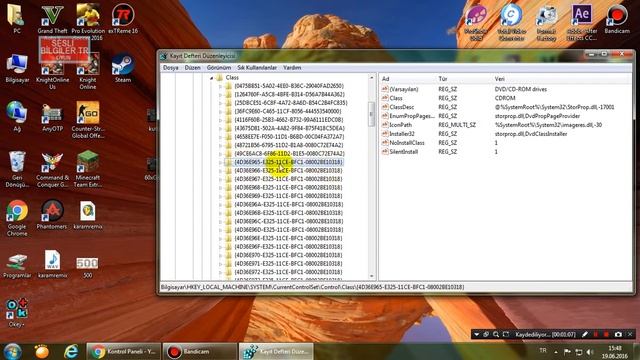Expand the {4D36E968-E325...} registry key
Viewport: 640px width, 360px height.
pos(220,188)
